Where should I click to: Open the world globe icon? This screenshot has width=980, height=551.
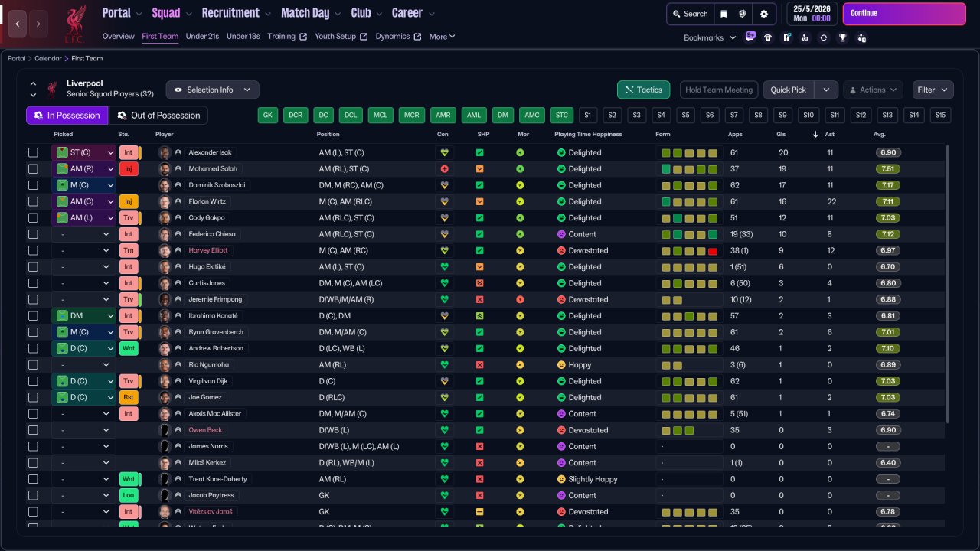pos(743,14)
